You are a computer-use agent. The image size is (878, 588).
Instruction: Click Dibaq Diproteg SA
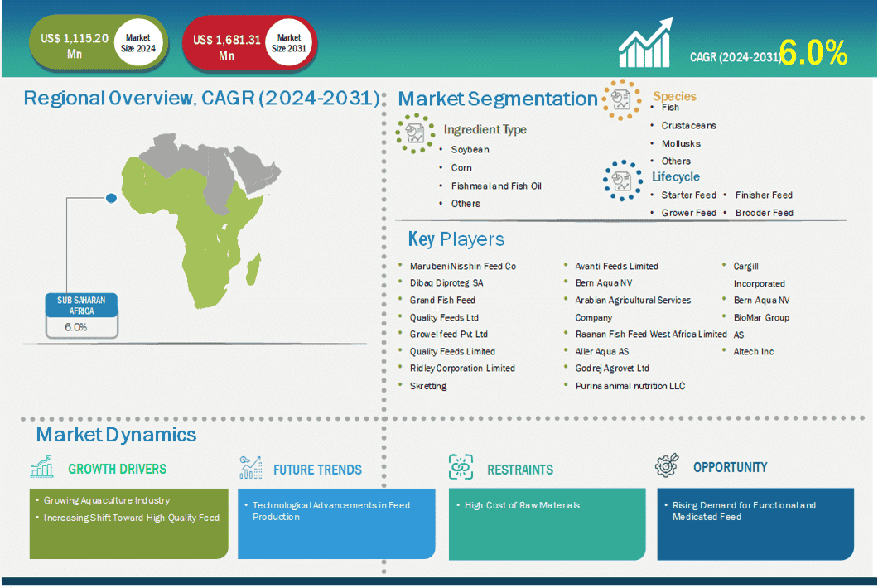coord(446,282)
